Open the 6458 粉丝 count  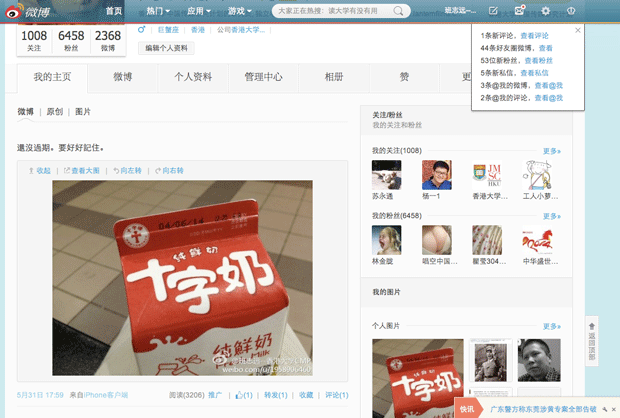pyautogui.click(x=71, y=40)
